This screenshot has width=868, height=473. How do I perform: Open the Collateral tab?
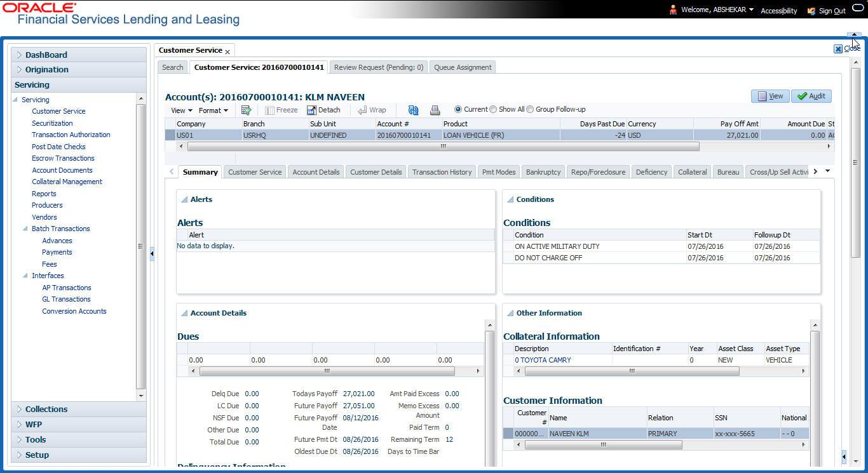click(692, 172)
